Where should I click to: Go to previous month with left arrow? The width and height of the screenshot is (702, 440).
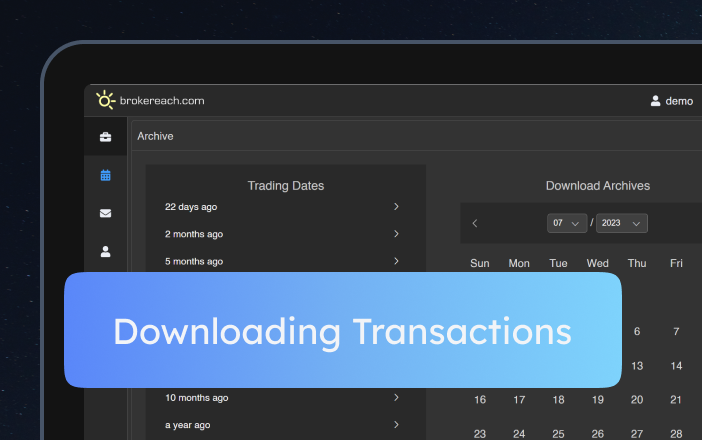tap(475, 223)
